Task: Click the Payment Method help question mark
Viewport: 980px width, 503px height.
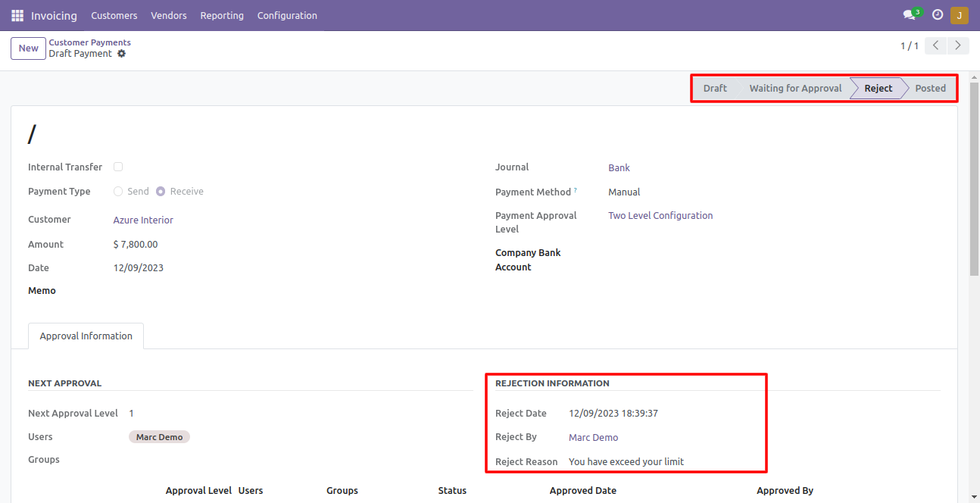Action: 576,190
